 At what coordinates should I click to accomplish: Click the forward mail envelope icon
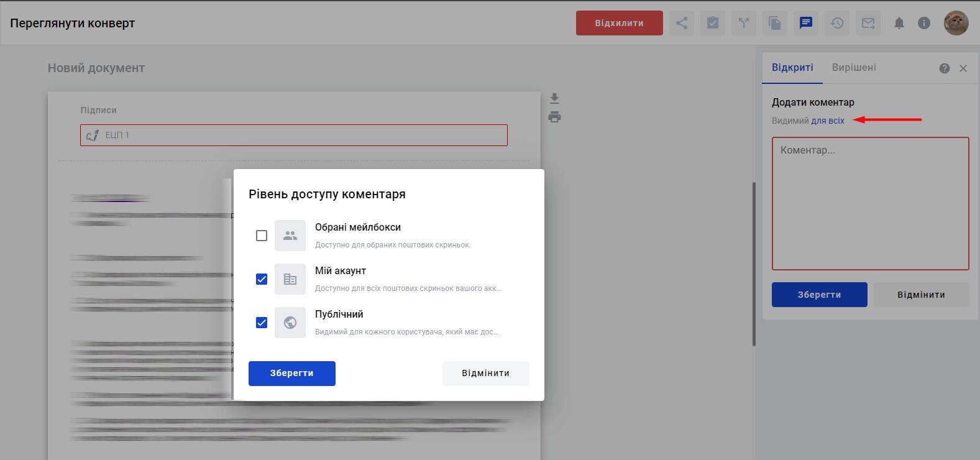click(868, 23)
